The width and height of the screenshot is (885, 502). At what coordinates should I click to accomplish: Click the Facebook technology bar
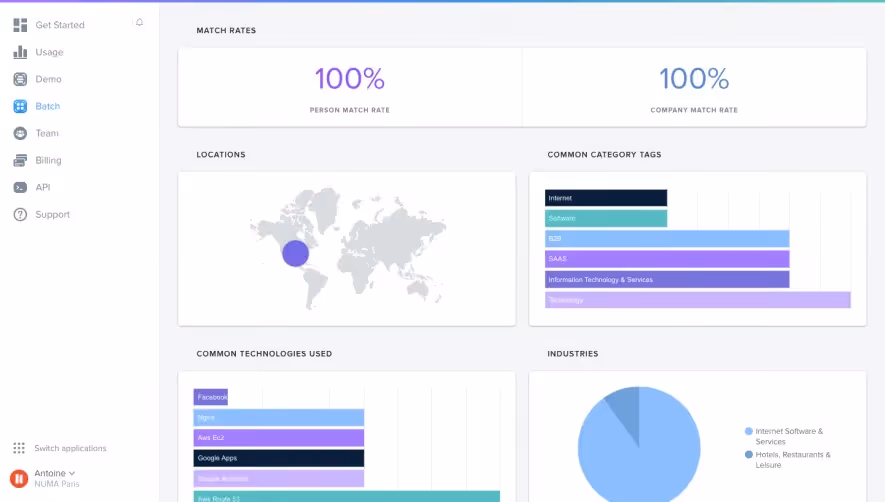pos(211,397)
